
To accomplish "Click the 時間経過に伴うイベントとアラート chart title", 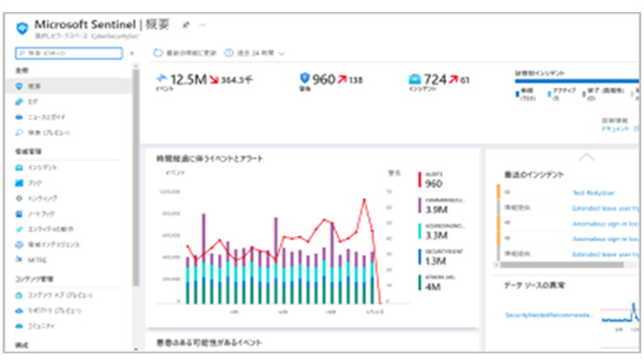I will pos(210,158).
